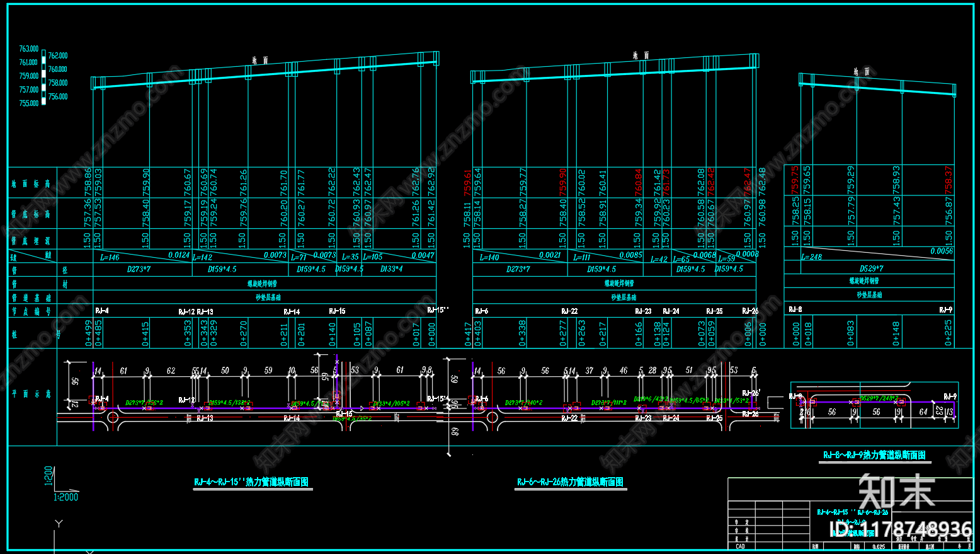Select the length value 'L=142'
The height and width of the screenshot is (554, 980).
click(x=202, y=257)
